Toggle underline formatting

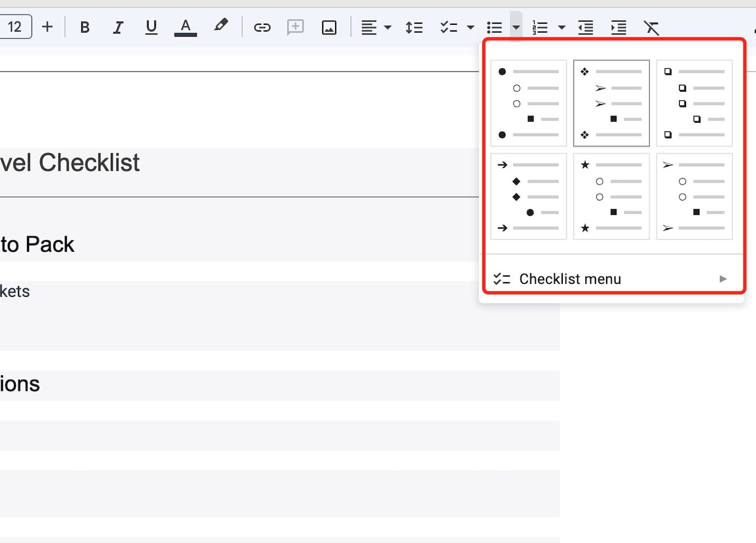click(151, 27)
